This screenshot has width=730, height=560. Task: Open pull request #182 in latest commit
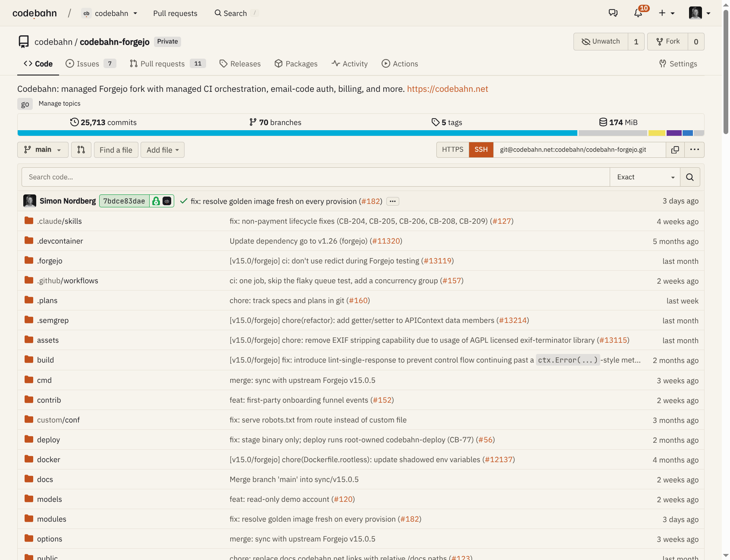pos(371,201)
